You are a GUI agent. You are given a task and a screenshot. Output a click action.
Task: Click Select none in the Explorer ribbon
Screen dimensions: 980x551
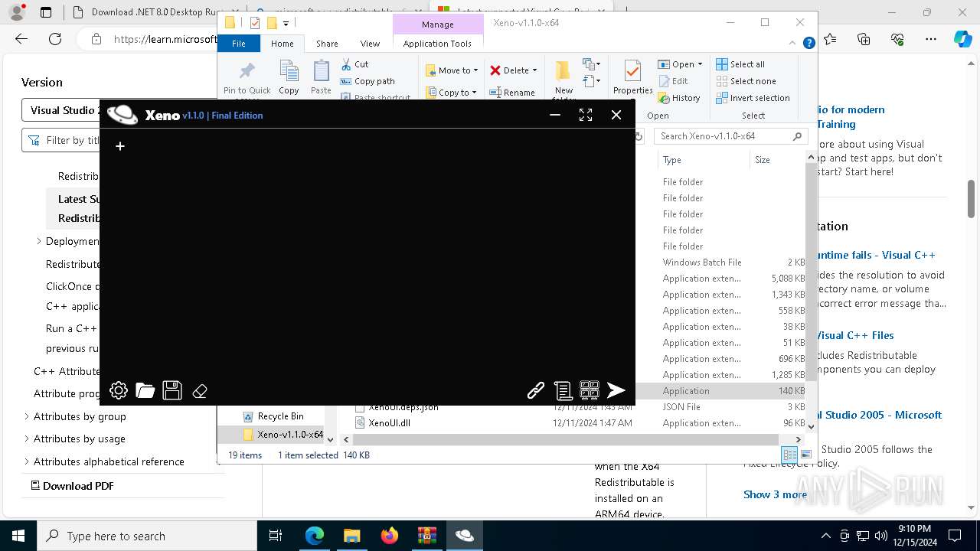click(746, 81)
